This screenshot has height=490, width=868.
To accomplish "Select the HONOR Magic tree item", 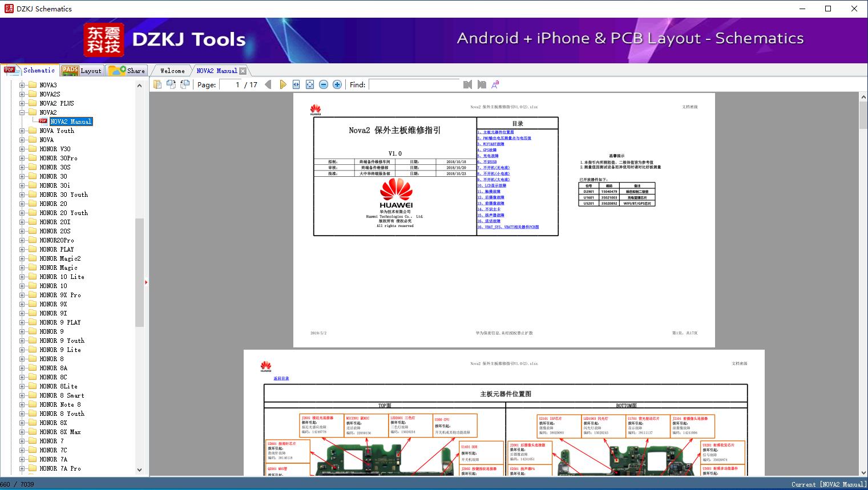I will point(58,268).
